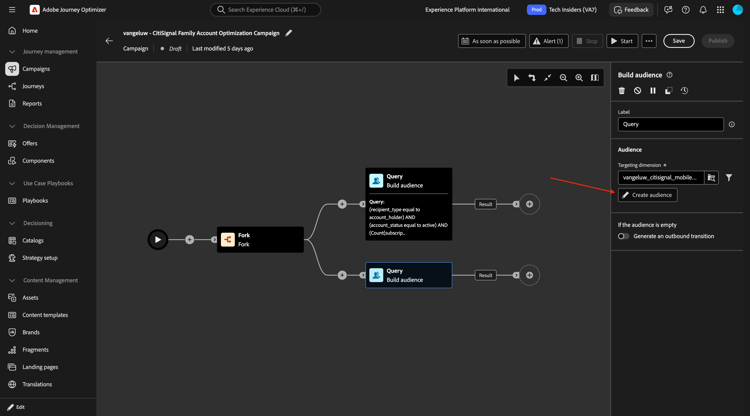Open the Alert (1) button

(x=549, y=41)
